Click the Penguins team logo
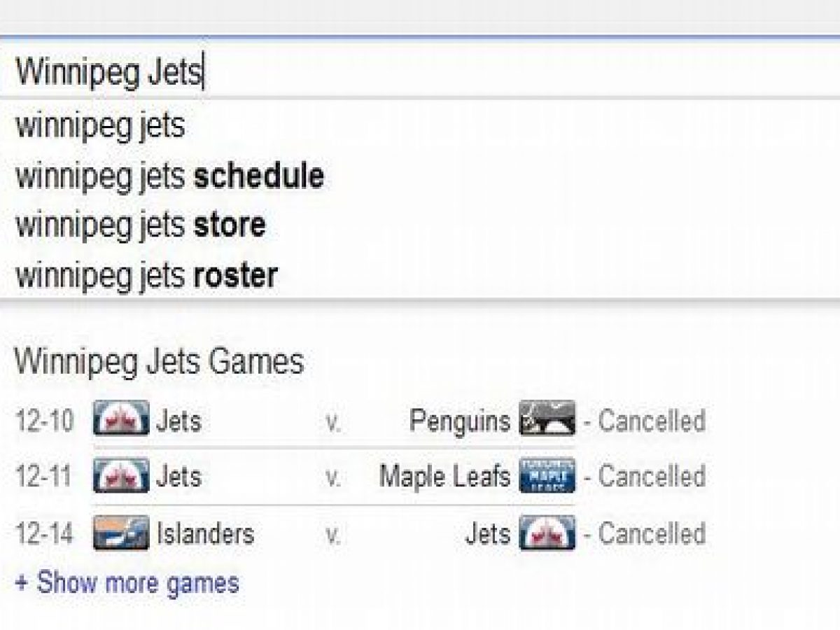Viewport: 840px width, 630px height. click(547, 419)
